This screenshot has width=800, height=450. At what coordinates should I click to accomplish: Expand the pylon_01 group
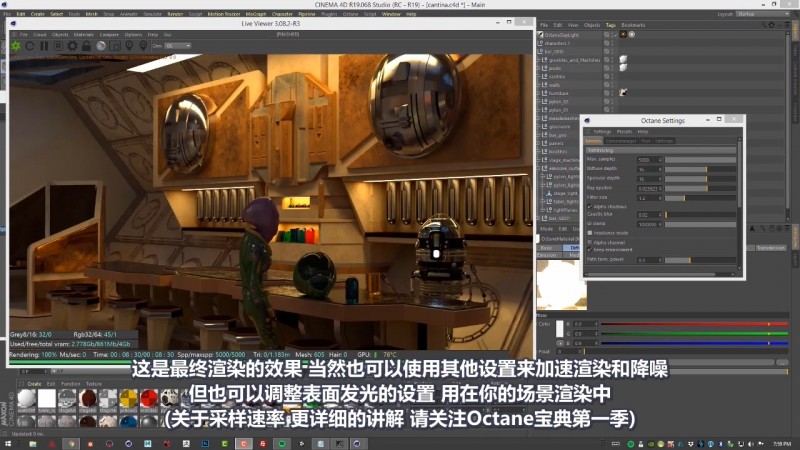point(538,110)
